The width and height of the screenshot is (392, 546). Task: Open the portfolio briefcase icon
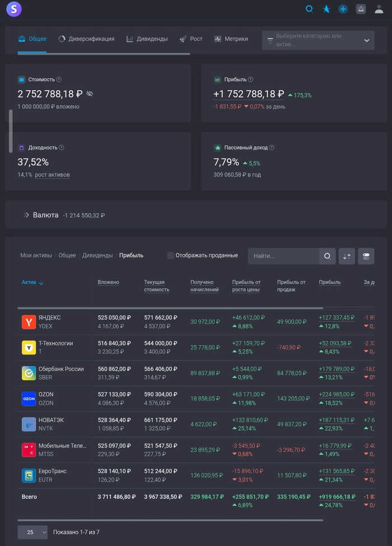point(361,9)
